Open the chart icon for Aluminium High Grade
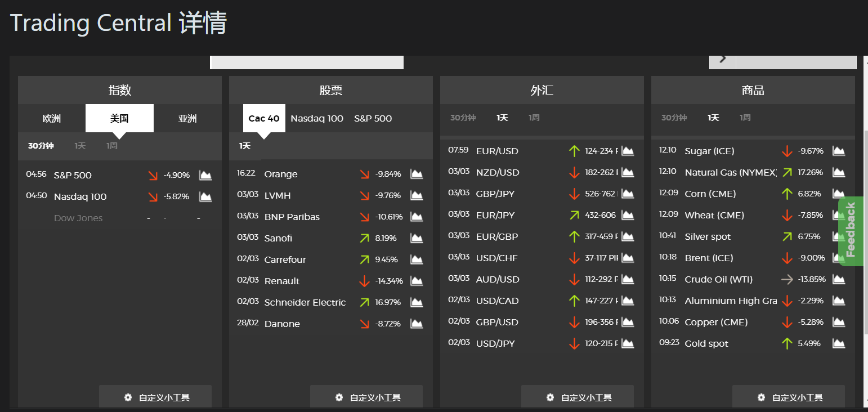This screenshot has width=868, height=412. [839, 301]
